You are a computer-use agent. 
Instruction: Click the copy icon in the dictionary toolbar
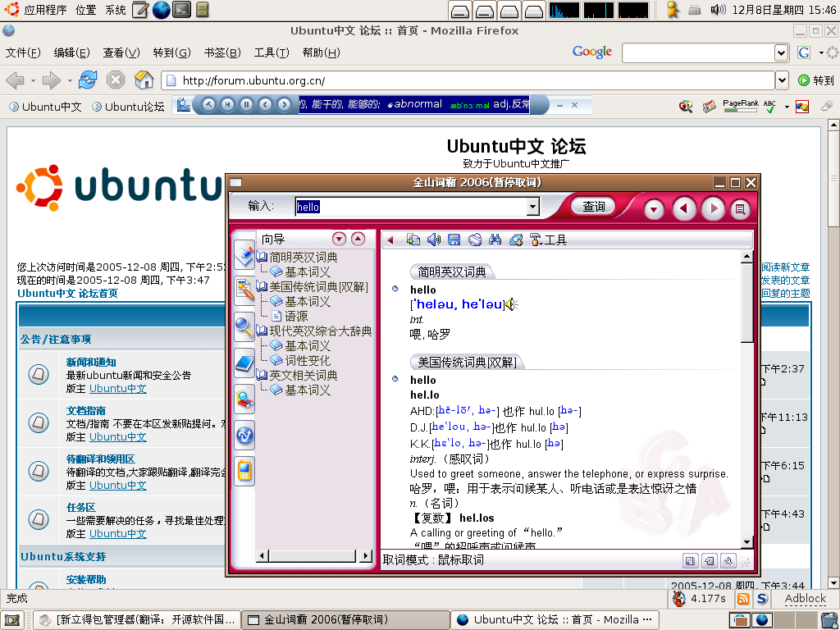tap(413, 240)
